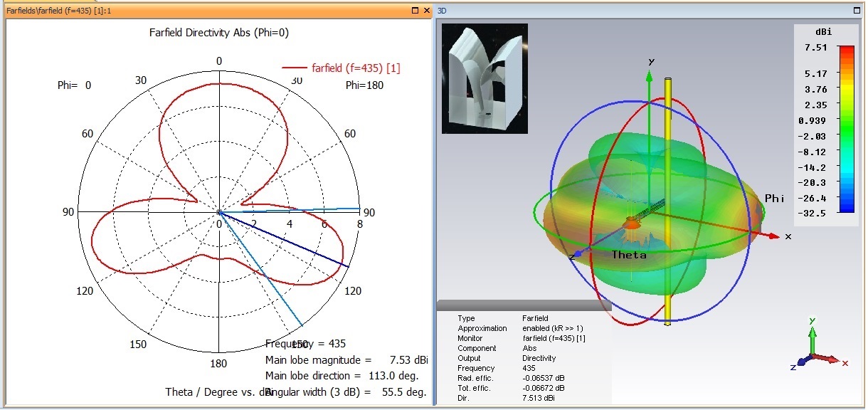Image resolution: width=868 pixels, height=410 pixels.
Task: Click the 'Theta' label in the 3D view
Action: [x=629, y=255]
